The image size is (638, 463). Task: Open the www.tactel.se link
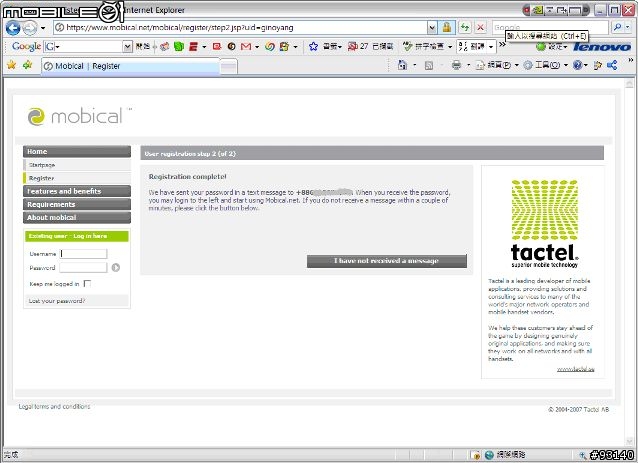point(575,369)
